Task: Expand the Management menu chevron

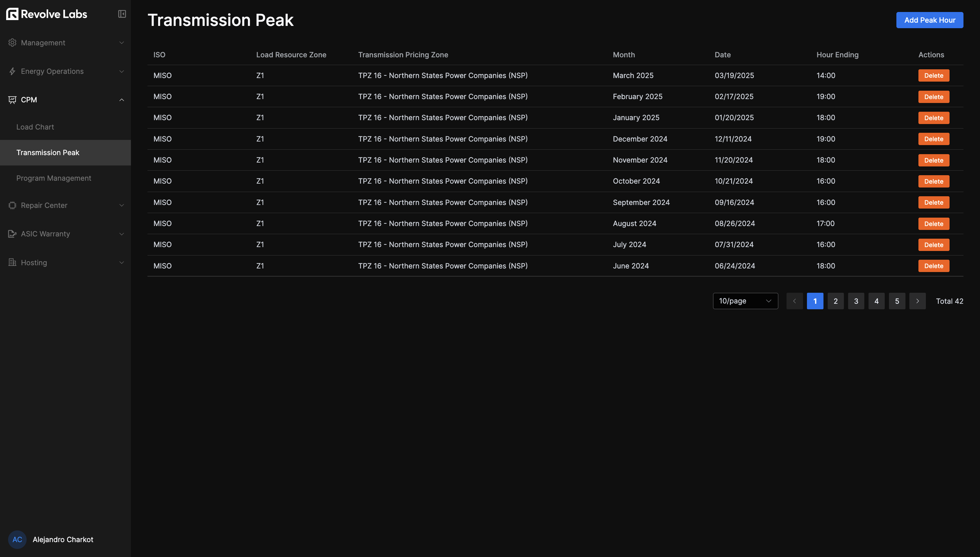Action: click(x=121, y=43)
